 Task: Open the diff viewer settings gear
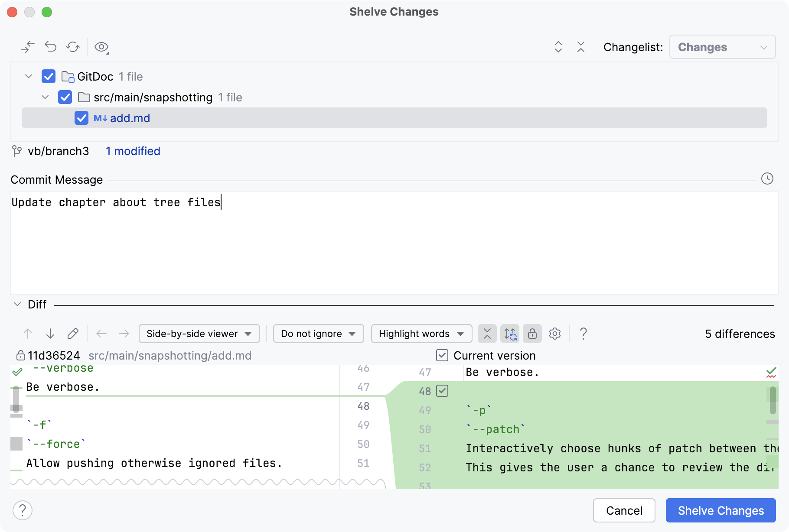554,334
